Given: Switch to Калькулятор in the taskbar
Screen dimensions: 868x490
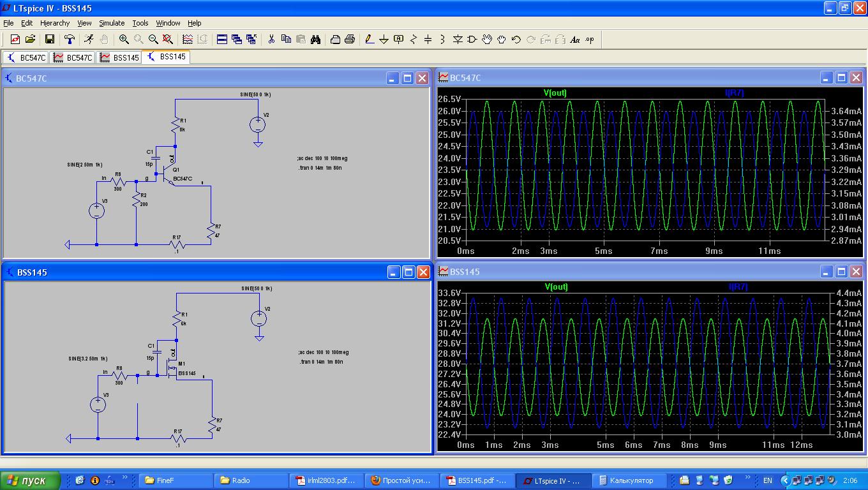Looking at the screenshot, I should pyautogui.click(x=628, y=480).
